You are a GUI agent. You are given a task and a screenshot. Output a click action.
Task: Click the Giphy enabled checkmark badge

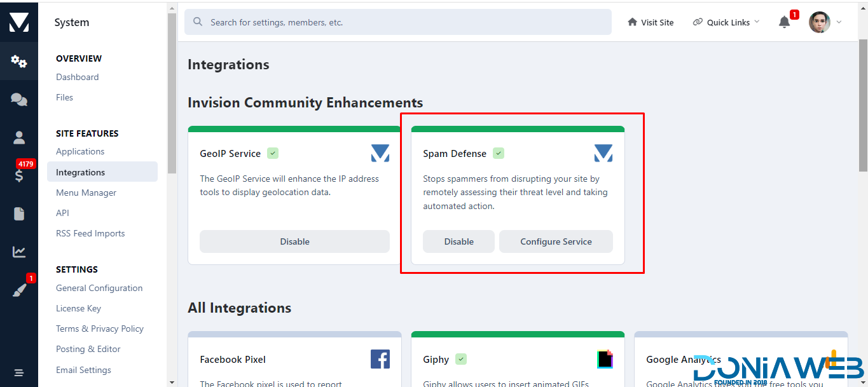point(461,359)
